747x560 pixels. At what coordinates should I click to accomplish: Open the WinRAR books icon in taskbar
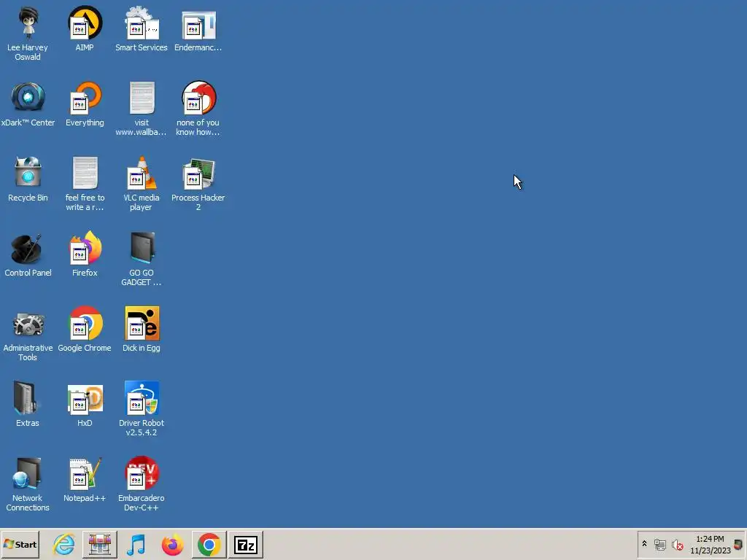point(99,544)
